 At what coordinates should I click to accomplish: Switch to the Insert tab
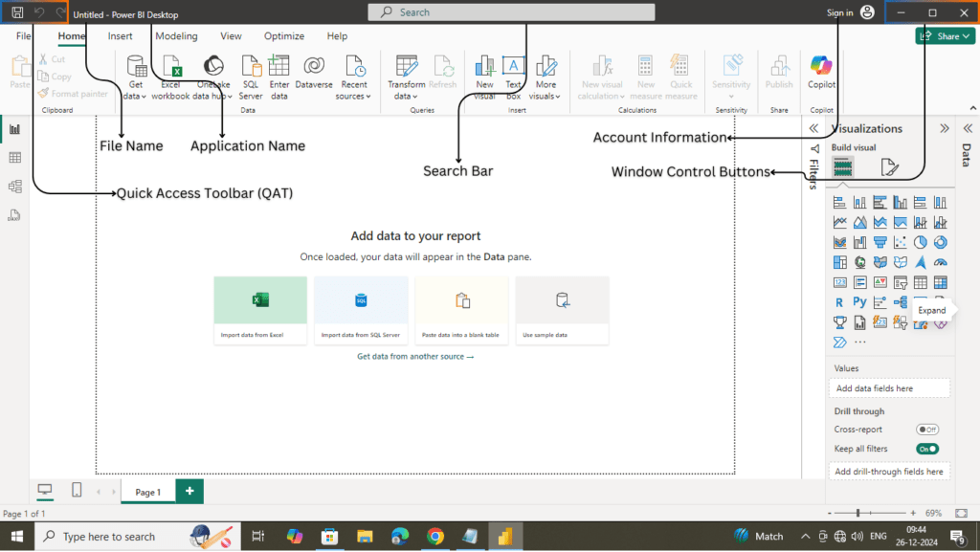[120, 36]
